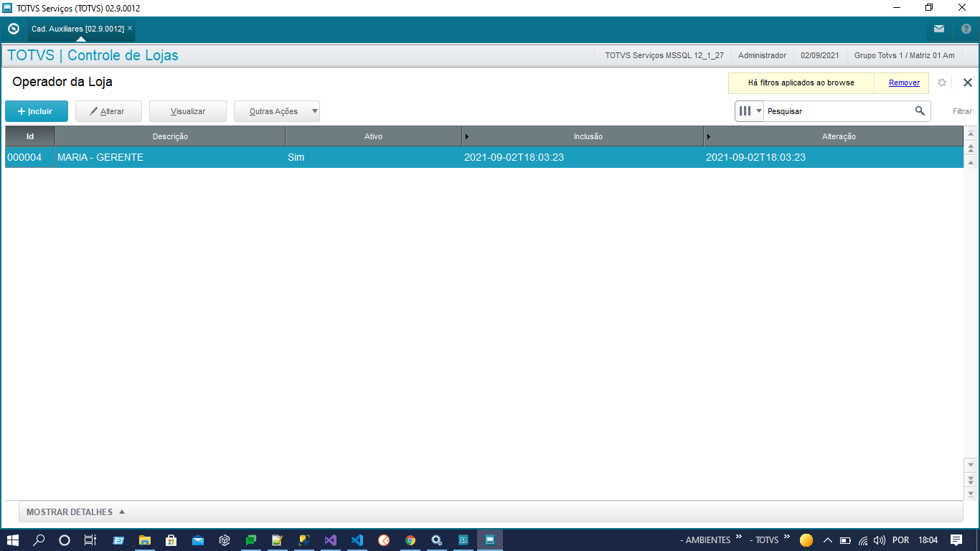Open the gear settings app on taskbar

(x=436, y=540)
